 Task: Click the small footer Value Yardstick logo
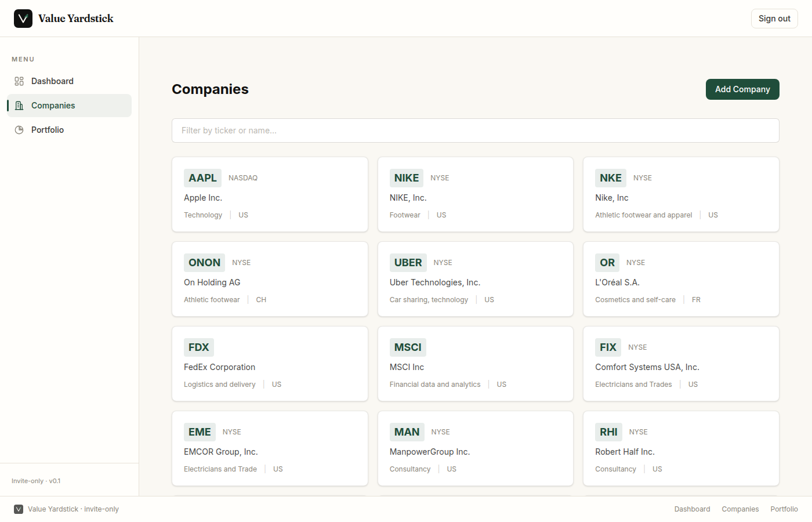(x=19, y=509)
